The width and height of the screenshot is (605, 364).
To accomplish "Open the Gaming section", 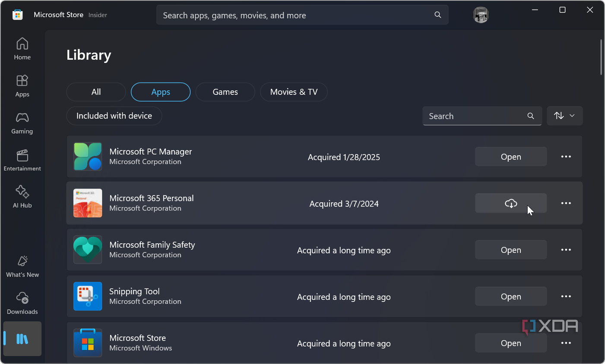I will [22, 123].
